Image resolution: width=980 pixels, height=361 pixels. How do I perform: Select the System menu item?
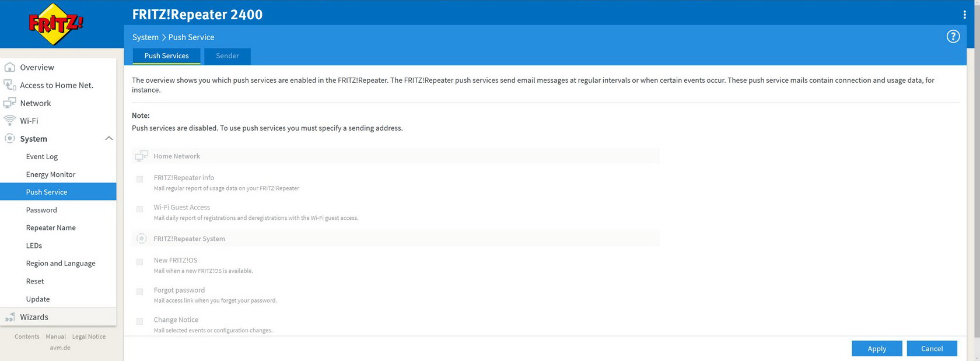[58, 139]
